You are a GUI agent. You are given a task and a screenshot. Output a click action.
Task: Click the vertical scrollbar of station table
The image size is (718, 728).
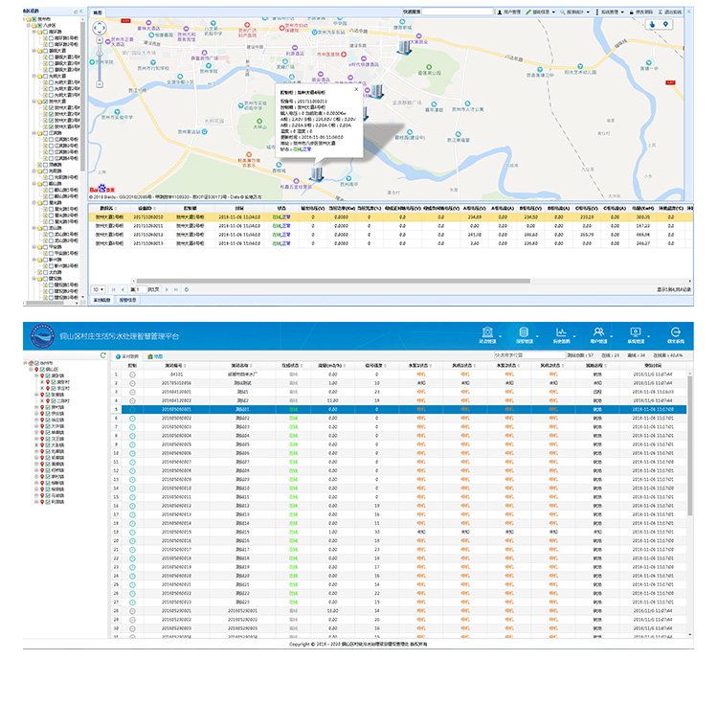click(689, 444)
